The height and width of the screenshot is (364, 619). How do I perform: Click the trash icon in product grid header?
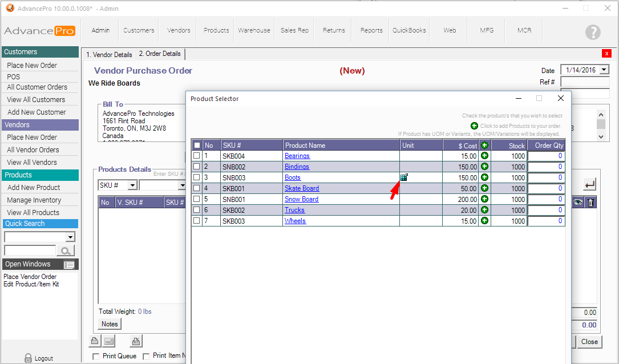coord(590,203)
